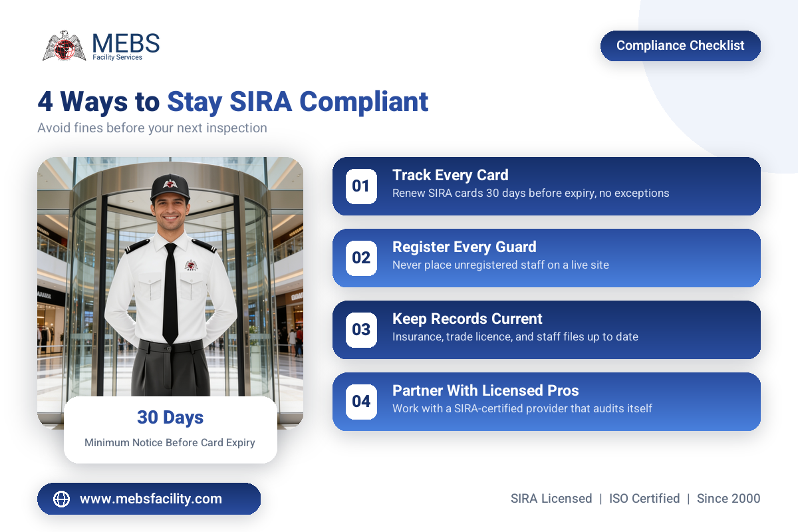Click 'Minimum Notice Before Card Expiry' caption
This screenshot has width=798, height=532.
click(170, 442)
